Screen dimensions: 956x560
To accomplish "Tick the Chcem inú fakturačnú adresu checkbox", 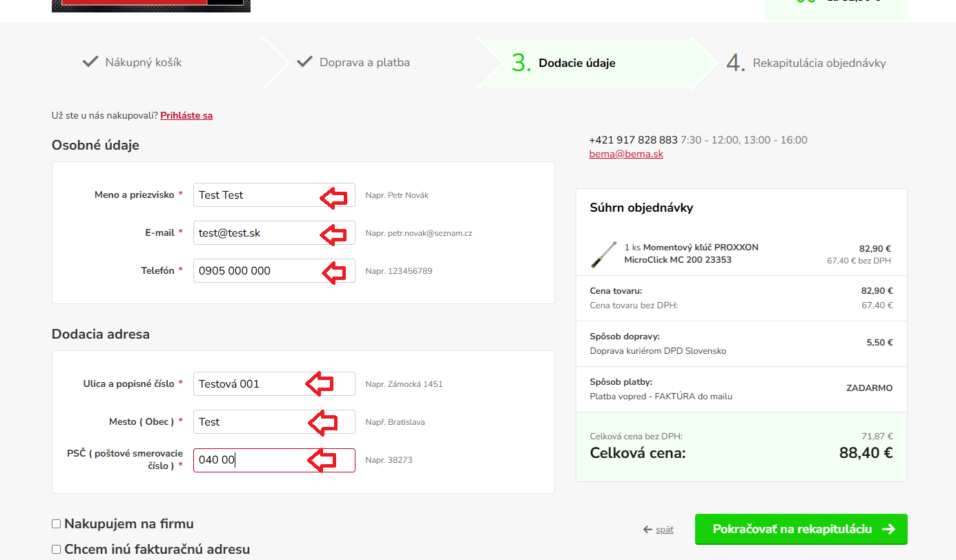I will (x=57, y=550).
